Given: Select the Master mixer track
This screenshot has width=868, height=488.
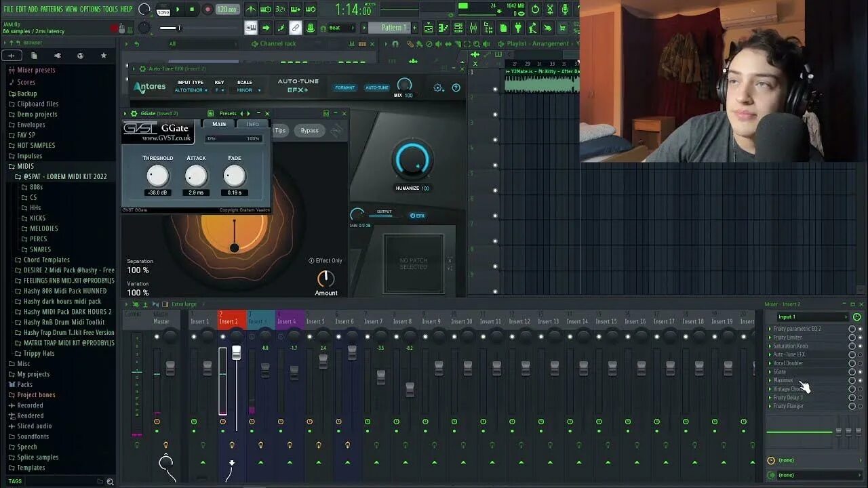Looking at the screenshot, I should tap(161, 321).
